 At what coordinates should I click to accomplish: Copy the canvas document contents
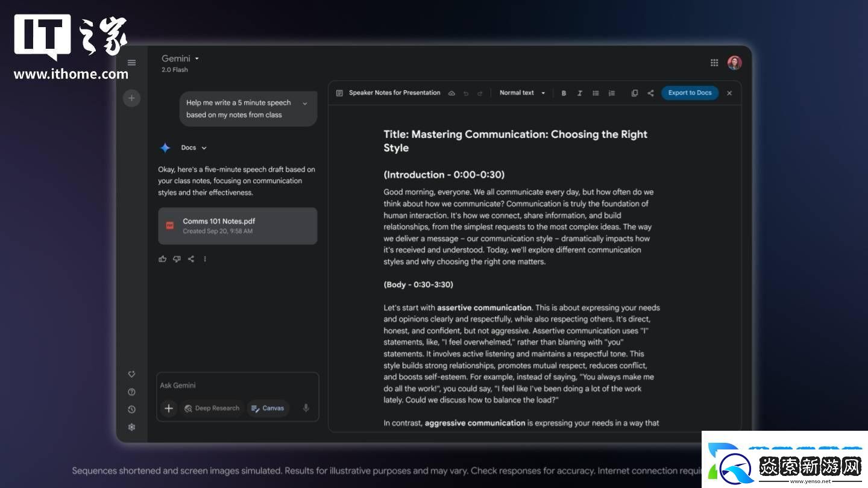click(x=634, y=93)
